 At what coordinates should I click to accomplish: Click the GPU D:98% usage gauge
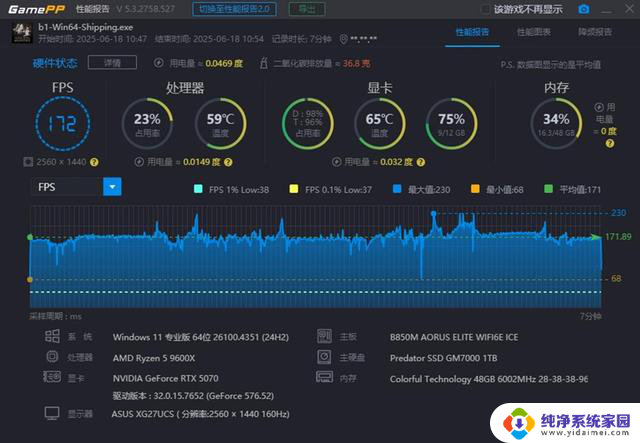point(307,124)
